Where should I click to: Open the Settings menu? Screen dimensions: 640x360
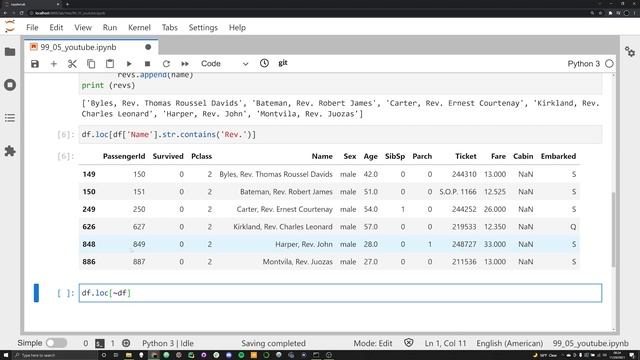click(x=203, y=27)
